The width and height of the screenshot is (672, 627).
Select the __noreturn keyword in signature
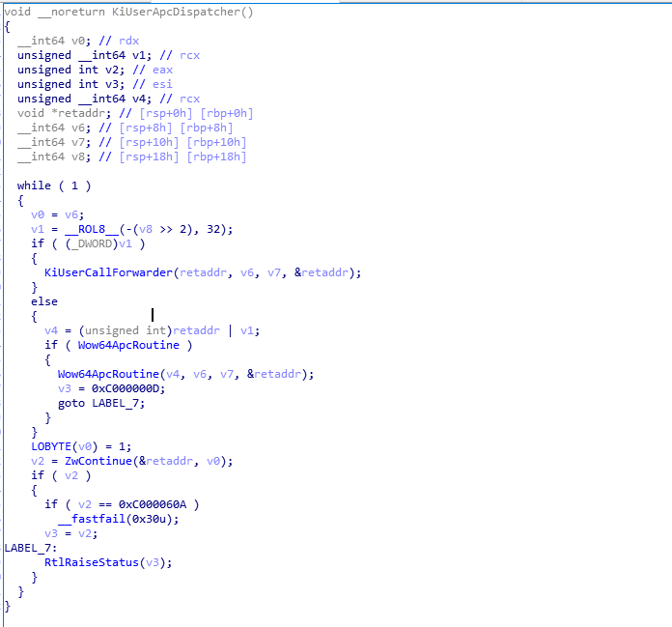(x=71, y=12)
